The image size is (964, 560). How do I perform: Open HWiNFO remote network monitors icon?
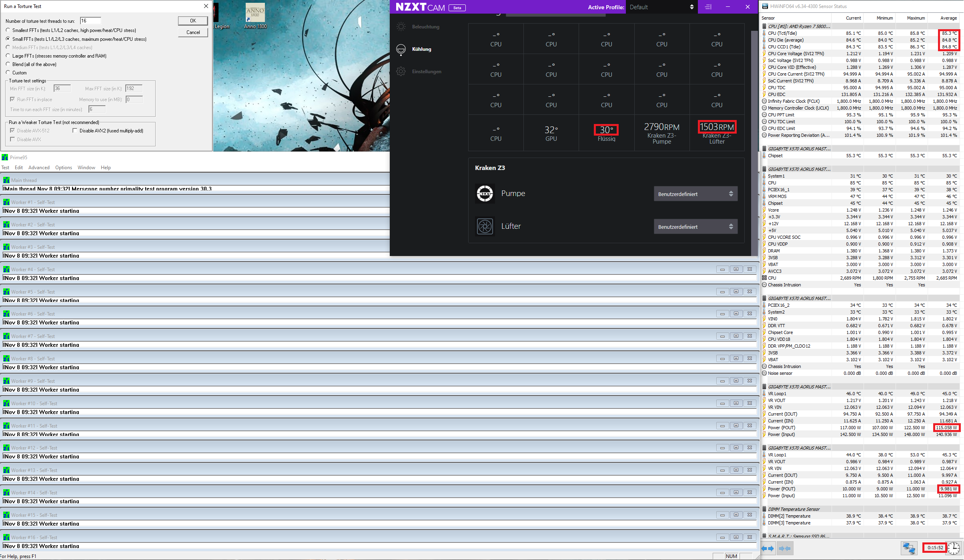(x=908, y=548)
